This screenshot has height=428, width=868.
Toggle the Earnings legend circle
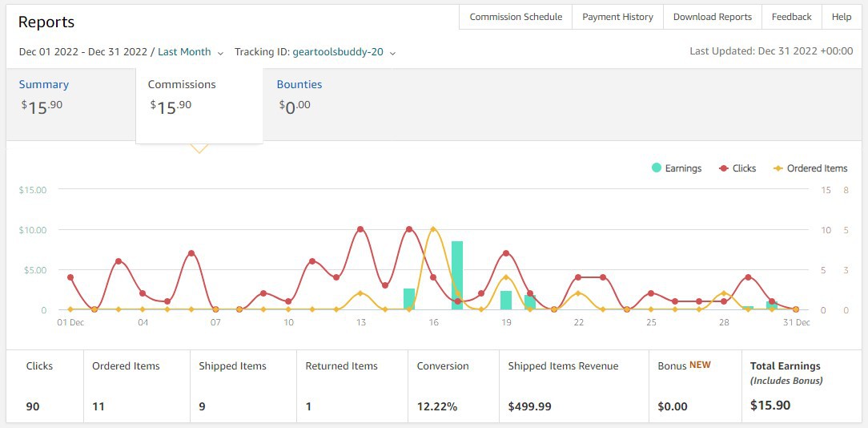(657, 168)
